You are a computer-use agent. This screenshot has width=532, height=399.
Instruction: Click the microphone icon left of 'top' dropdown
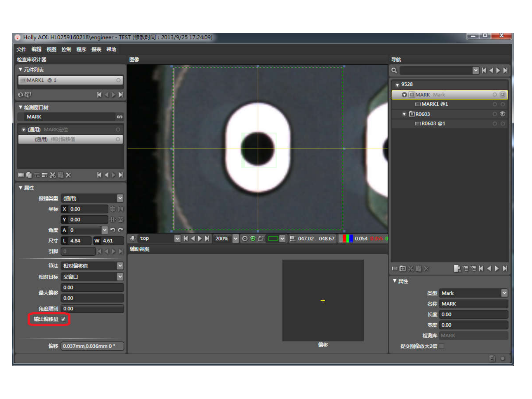tap(133, 239)
